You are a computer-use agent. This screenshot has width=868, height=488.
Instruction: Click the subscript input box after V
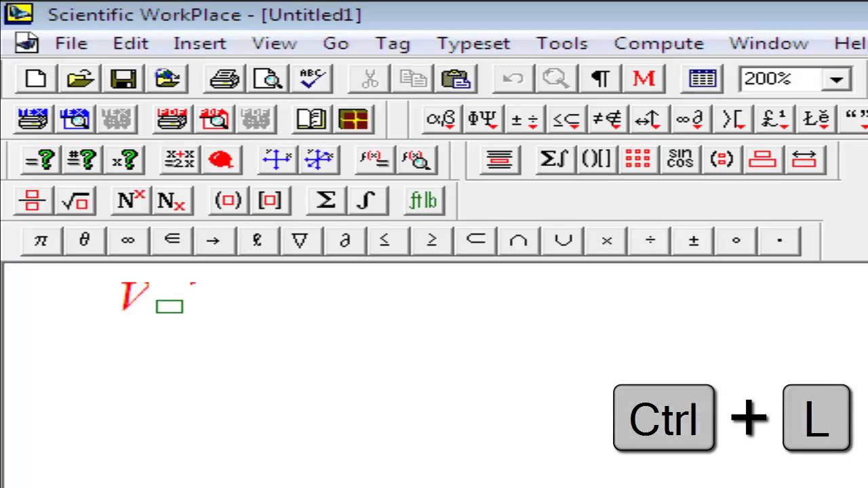click(170, 306)
